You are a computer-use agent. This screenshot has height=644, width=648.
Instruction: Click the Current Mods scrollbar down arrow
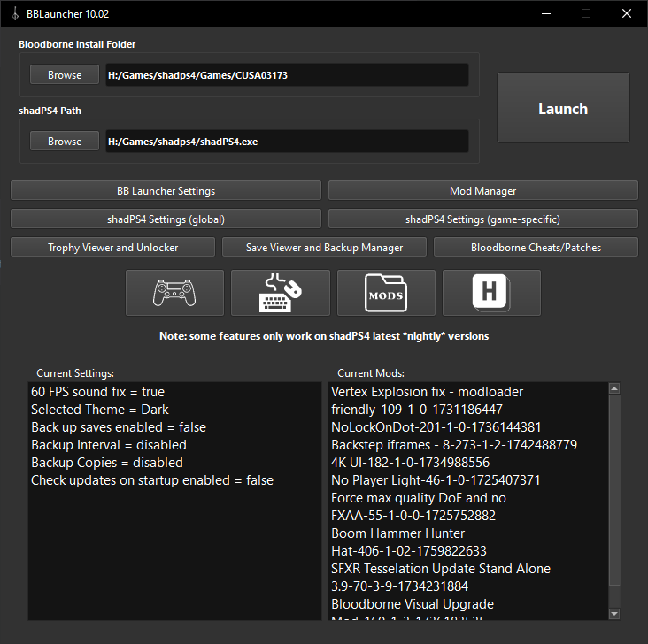click(x=614, y=614)
